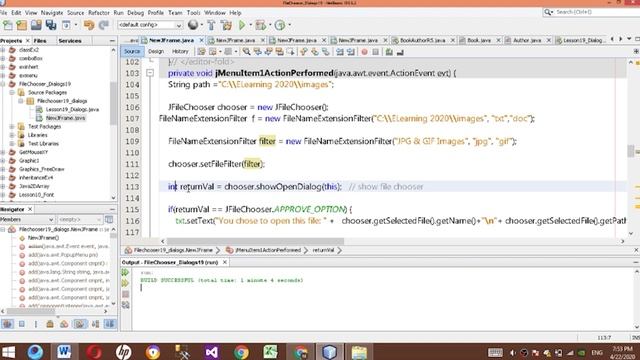
Task: Open the Edit menu
Action: (16, 13)
